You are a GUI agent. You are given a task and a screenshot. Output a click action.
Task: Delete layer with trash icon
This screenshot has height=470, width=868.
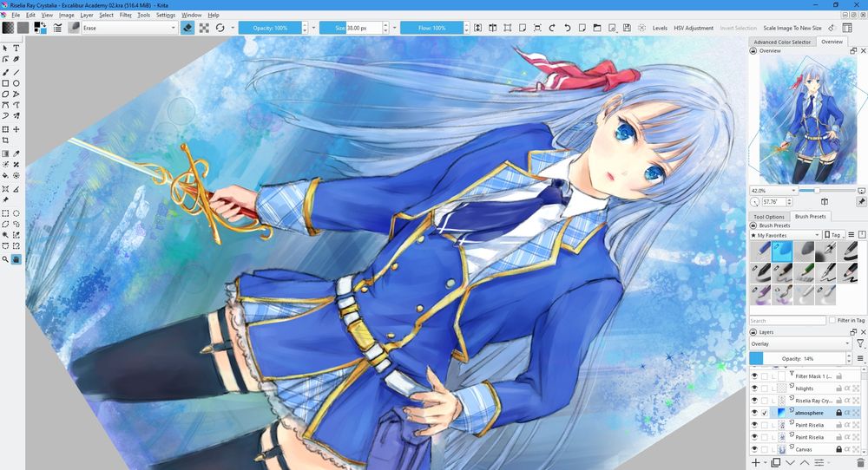pos(860,462)
